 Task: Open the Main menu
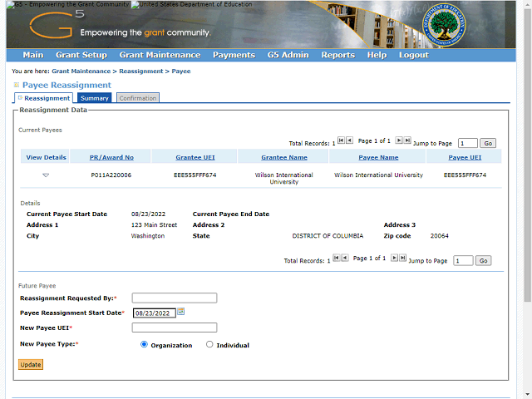(x=33, y=55)
